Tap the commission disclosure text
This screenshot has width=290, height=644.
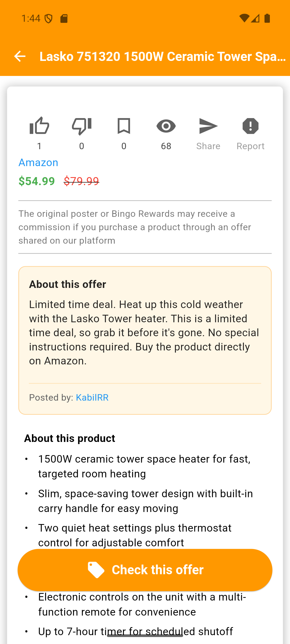[x=135, y=227]
